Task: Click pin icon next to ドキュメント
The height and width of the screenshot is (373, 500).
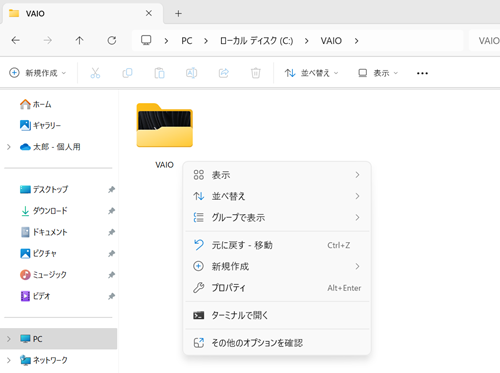Action: tap(111, 232)
